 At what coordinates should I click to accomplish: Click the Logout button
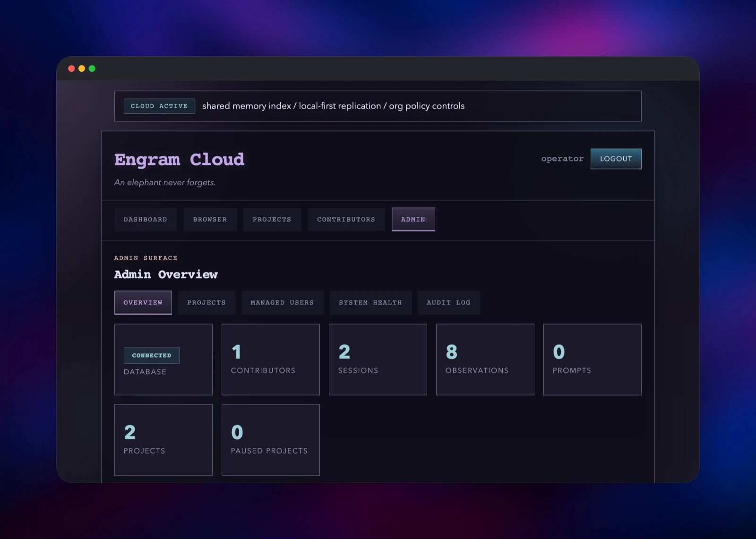click(x=616, y=159)
